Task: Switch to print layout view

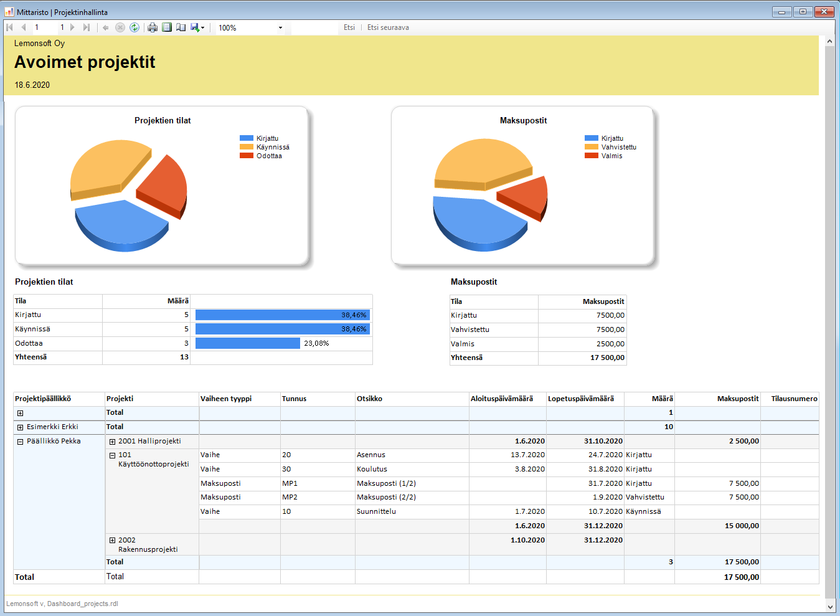Action: [x=167, y=27]
